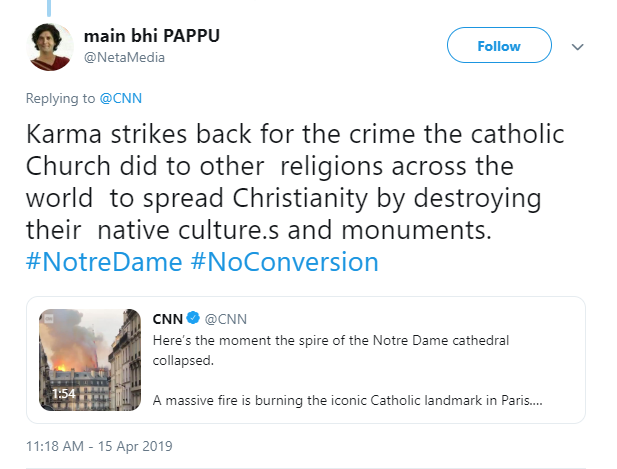This screenshot has height=469, width=617.
Task: Open main bhi PAPPU's profile avatar
Action: (50, 46)
